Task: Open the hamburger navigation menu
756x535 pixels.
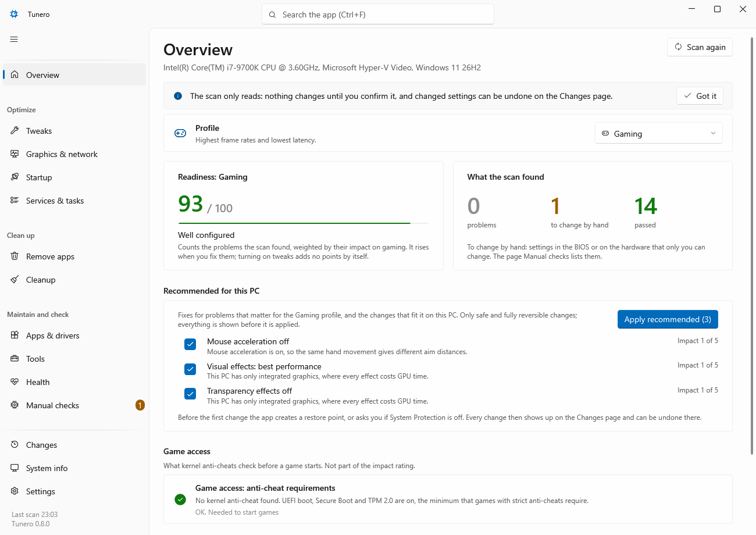Action: (x=14, y=39)
